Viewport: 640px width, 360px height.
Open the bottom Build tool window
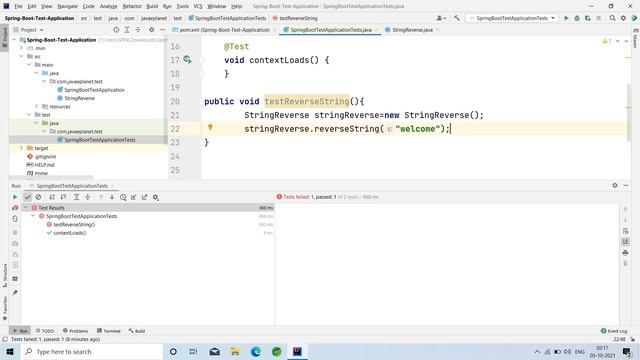coord(137,331)
